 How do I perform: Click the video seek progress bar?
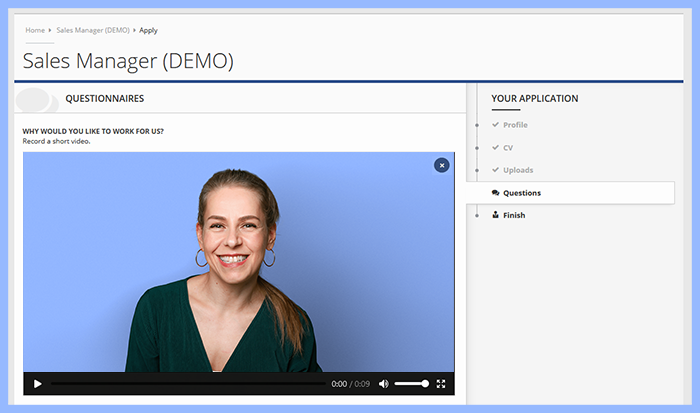[188, 384]
